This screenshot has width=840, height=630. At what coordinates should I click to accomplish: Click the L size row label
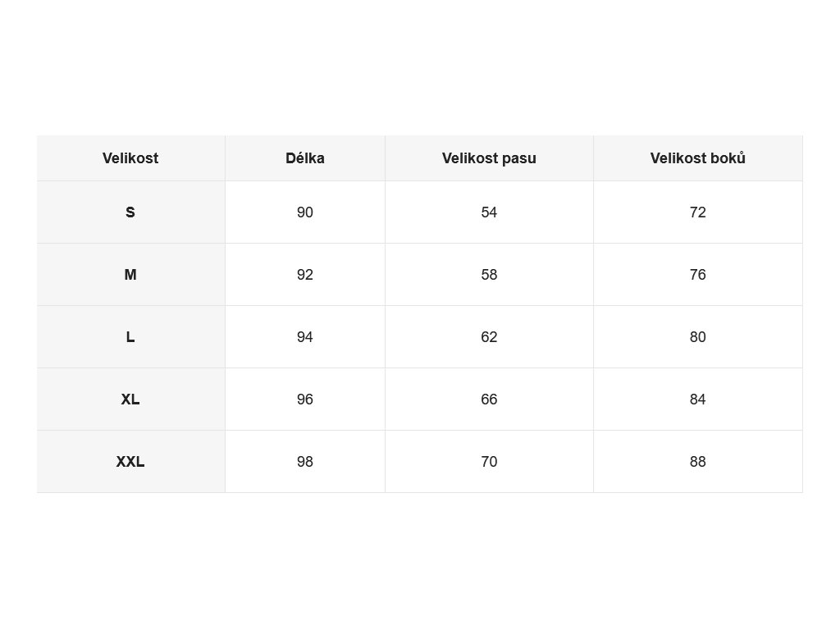click(x=130, y=337)
